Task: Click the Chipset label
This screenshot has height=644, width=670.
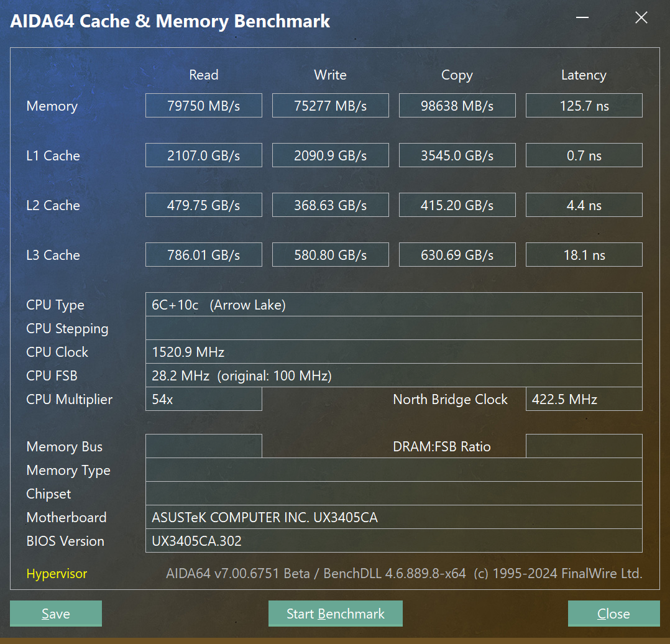Action: pyautogui.click(x=48, y=494)
